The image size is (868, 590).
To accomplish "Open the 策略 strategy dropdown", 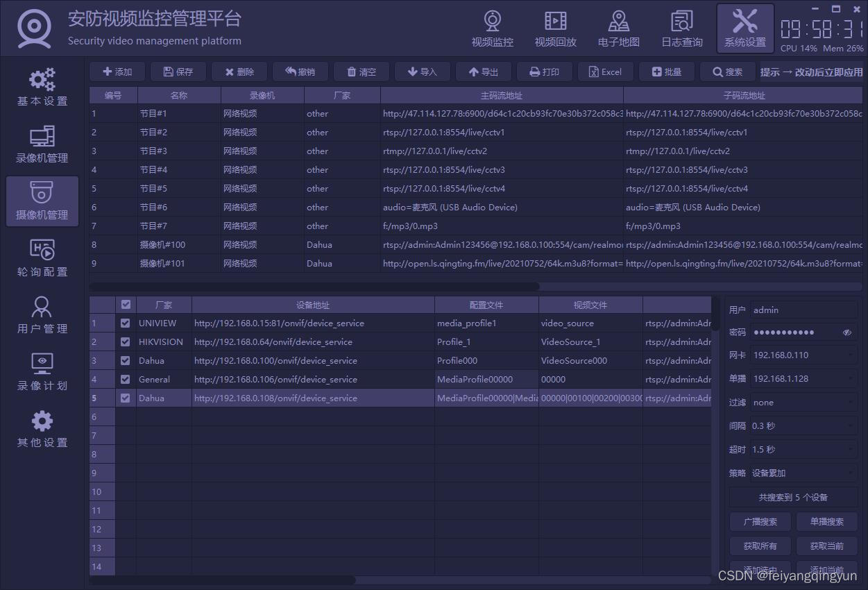I will [803, 473].
